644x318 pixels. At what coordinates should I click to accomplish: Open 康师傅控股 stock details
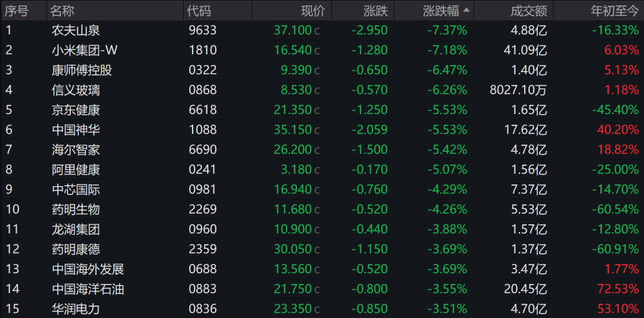[x=82, y=70]
